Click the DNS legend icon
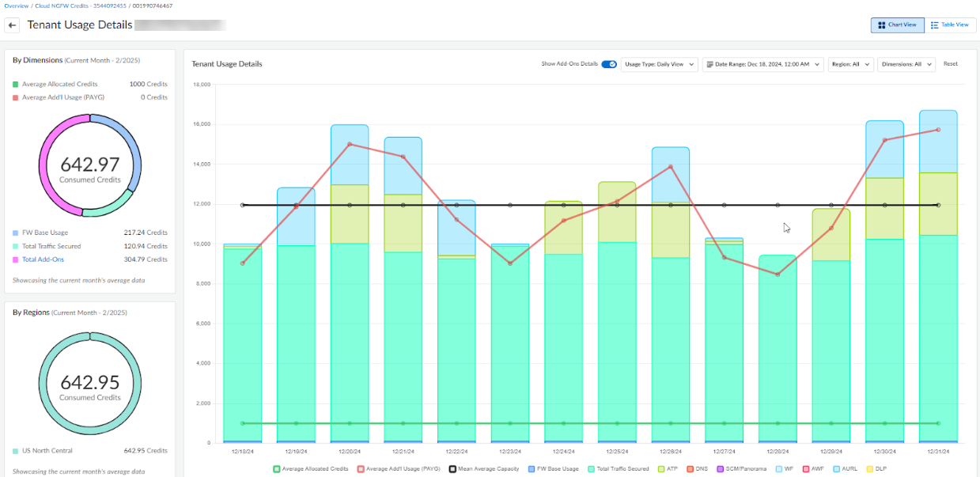980x477 pixels. click(689, 469)
